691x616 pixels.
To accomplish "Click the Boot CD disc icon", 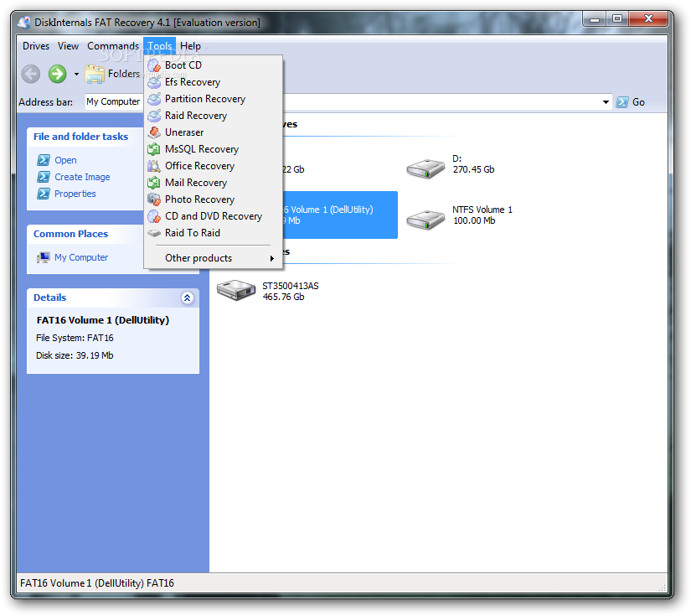I will pos(154,65).
